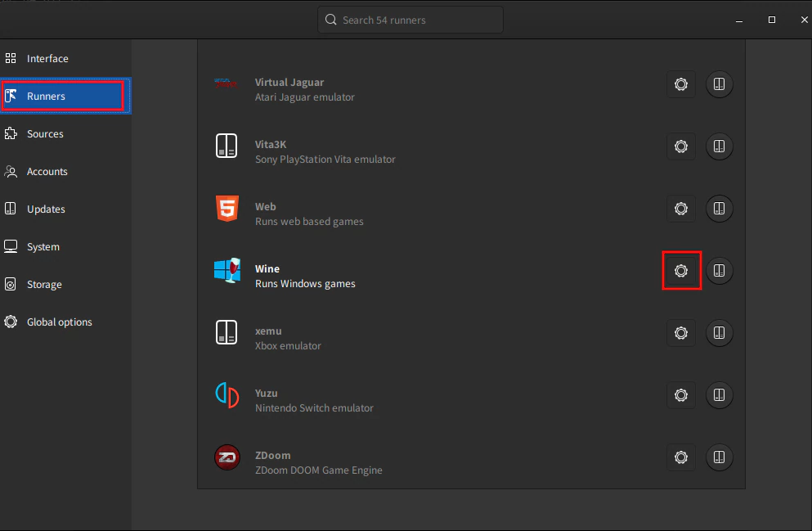Screen dimensions: 812x531
Task: Click round button beside Virtual Jaguar's gear
Action: click(719, 84)
